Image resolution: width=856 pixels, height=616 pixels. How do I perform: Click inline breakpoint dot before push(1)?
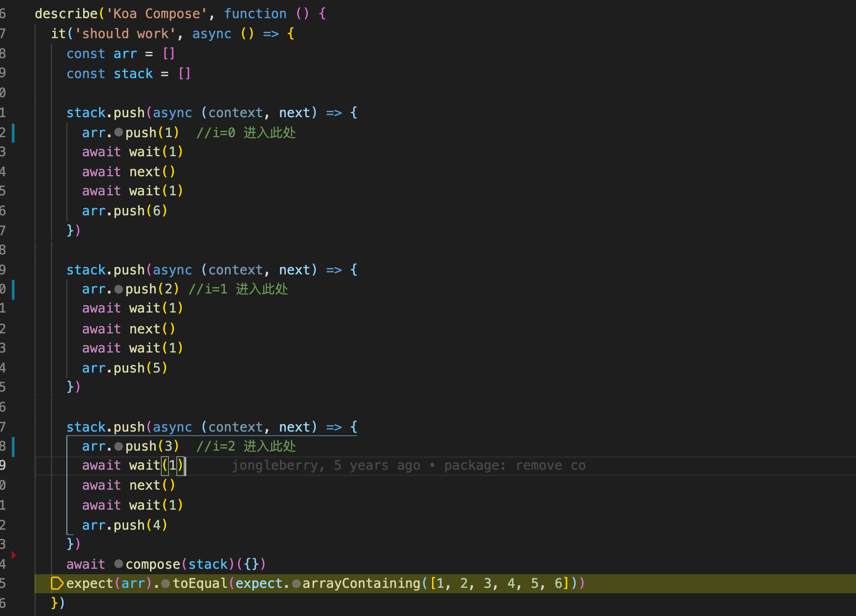coord(119,133)
